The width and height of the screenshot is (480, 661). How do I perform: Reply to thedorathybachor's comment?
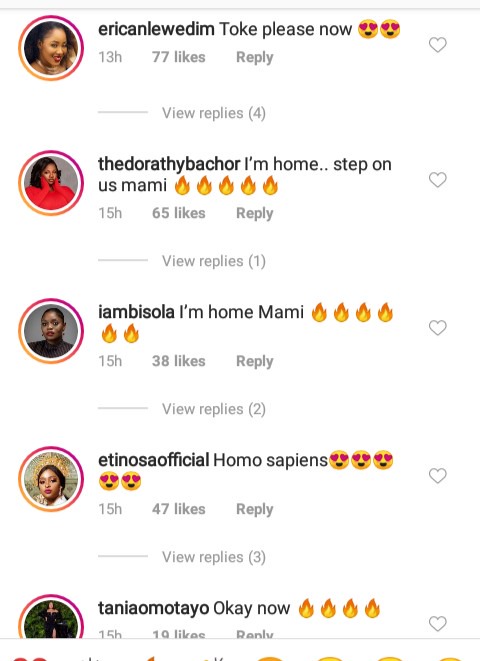pyautogui.click(x=255, y=213)
